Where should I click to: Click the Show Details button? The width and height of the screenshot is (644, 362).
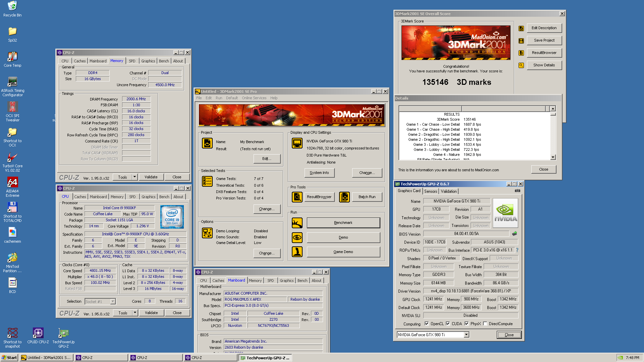pos(544,65)
